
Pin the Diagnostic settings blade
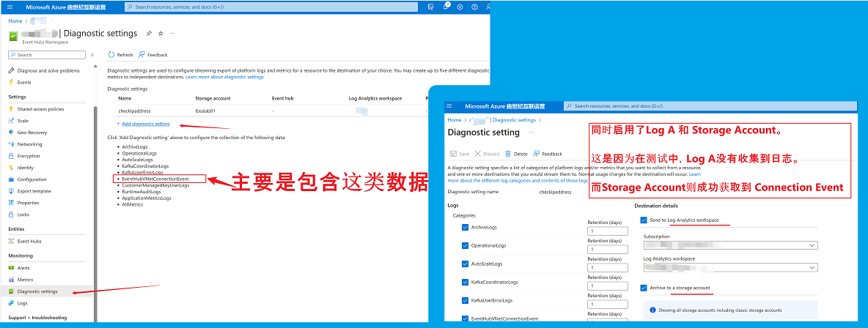pyautogui.click(x=149, y=34)
